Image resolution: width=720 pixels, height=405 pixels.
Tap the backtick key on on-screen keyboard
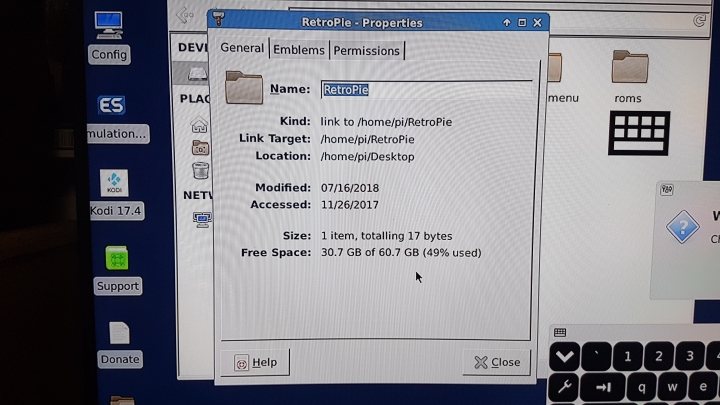[x=596, y=356]
